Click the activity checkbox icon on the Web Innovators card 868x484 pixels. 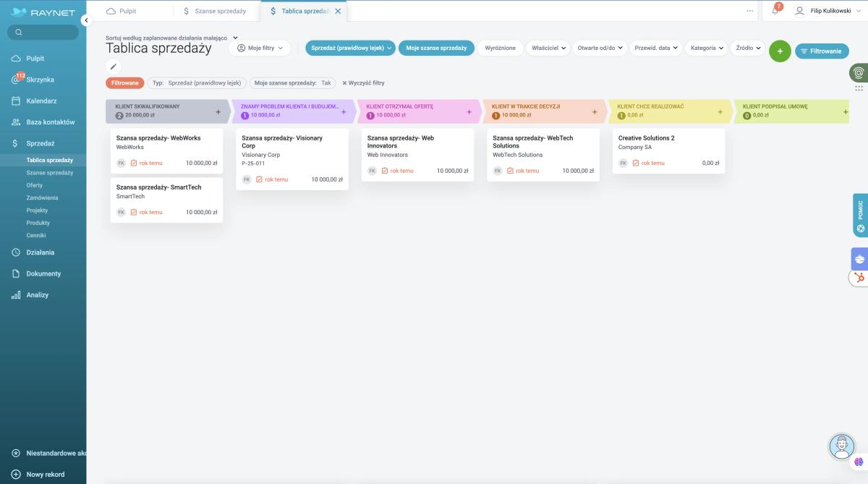click(x=385, y=171)
